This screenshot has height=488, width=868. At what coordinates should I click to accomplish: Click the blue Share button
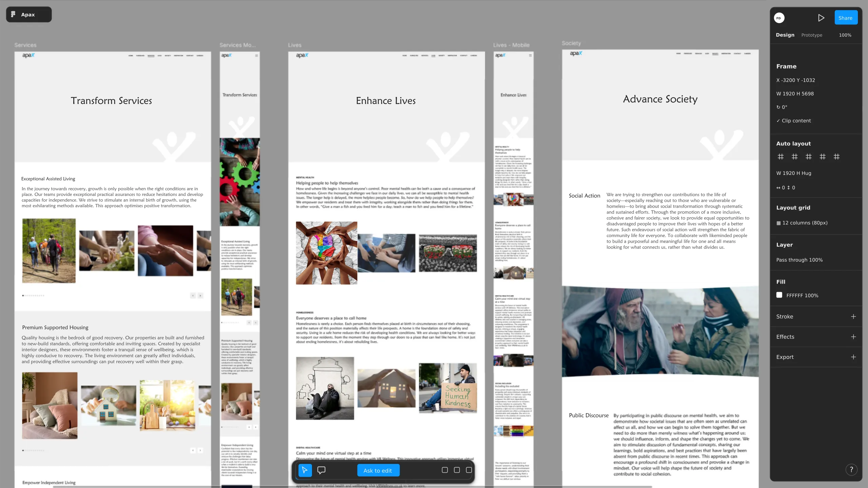tap(846, 18)
